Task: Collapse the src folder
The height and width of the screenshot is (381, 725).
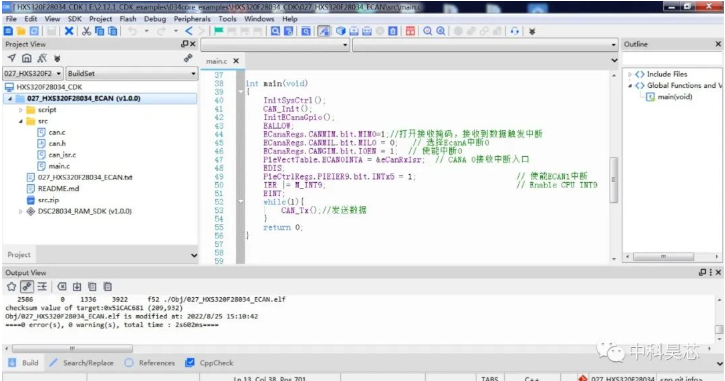Action: click(x=20, y=121)
